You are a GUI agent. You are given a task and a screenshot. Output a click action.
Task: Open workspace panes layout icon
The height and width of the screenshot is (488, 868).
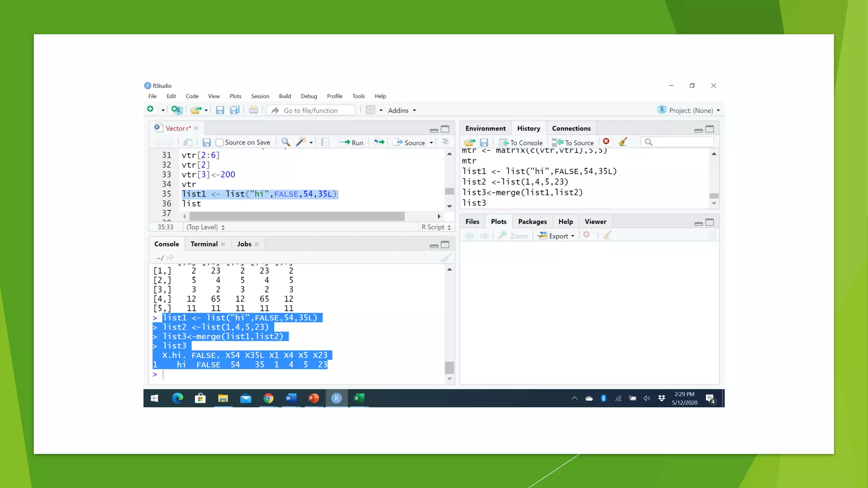370,110
